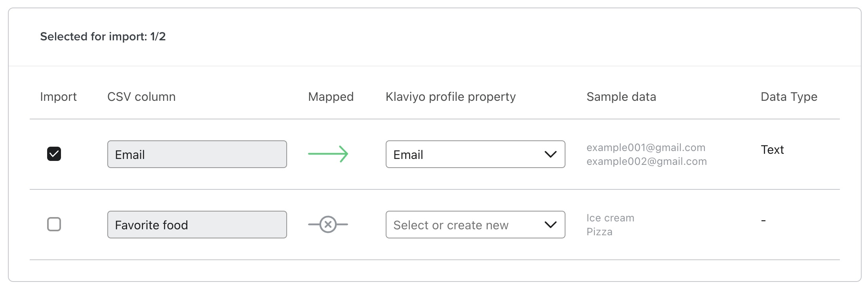Click the Data Type column header
This screenshot has height=291, width=868.
click(789, 97)
